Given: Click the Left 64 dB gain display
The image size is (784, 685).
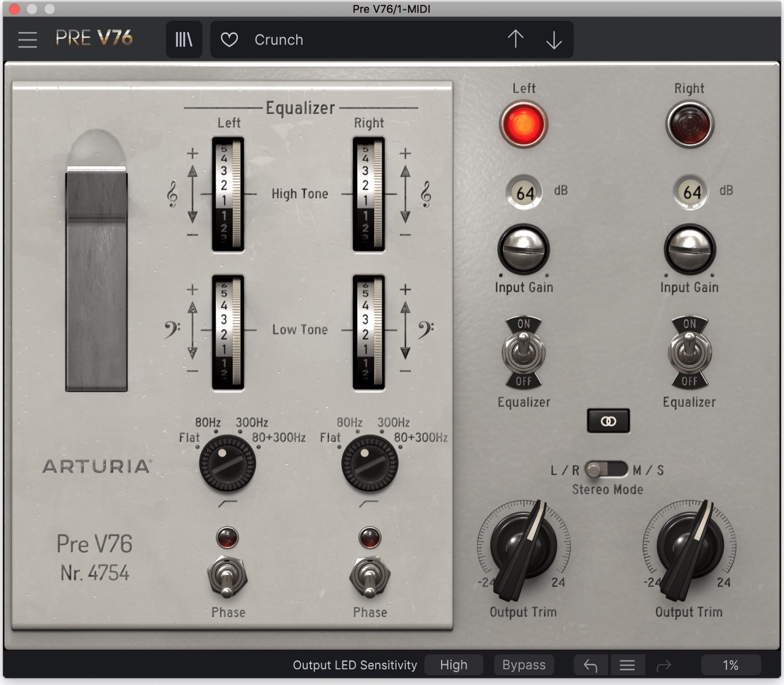Looking at the screenshot, I should (x=525, y=192).
